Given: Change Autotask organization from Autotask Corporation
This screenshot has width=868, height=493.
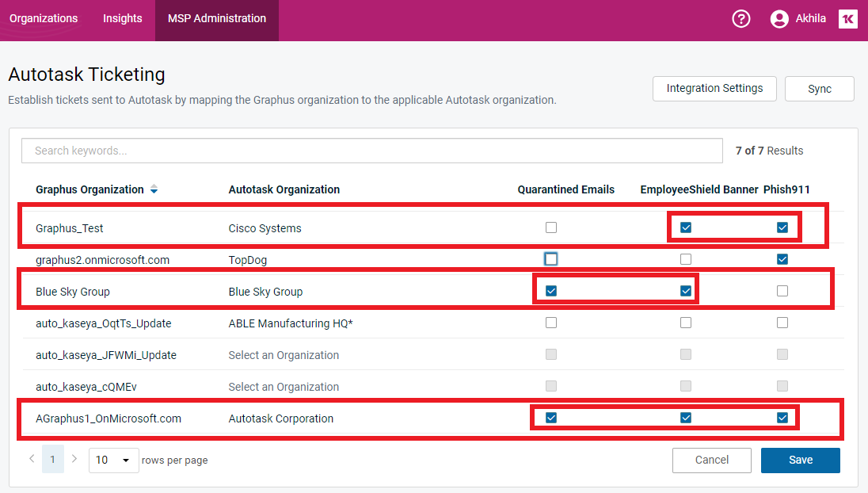Looking at the screenshot, I should [280, 418].
